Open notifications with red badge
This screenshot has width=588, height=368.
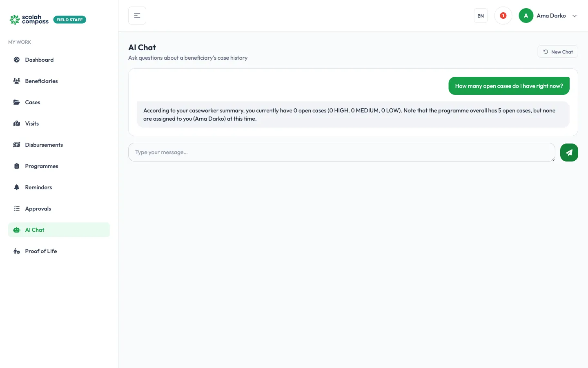503,16
